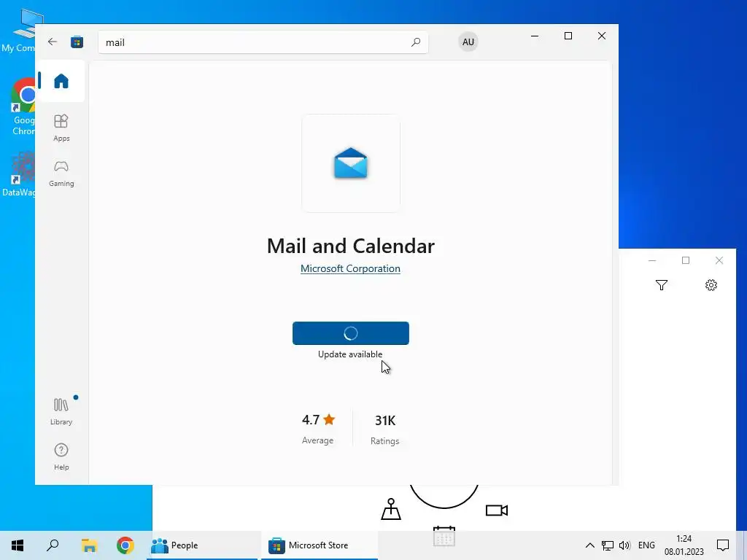This screenshot has height=560, width=747.
Task: Click the blue loading update button
Action: tap(351, 332)
